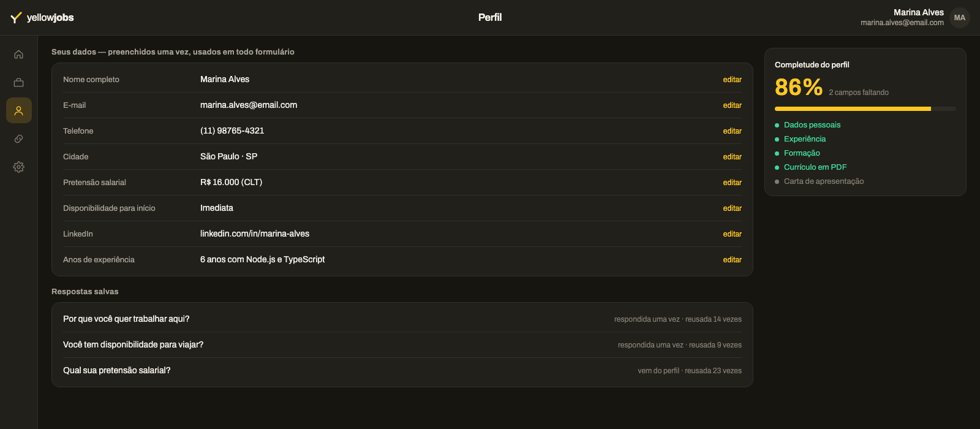Click the profile completeness progress bar
Viewport: 980px width, 429px height.
865,108
